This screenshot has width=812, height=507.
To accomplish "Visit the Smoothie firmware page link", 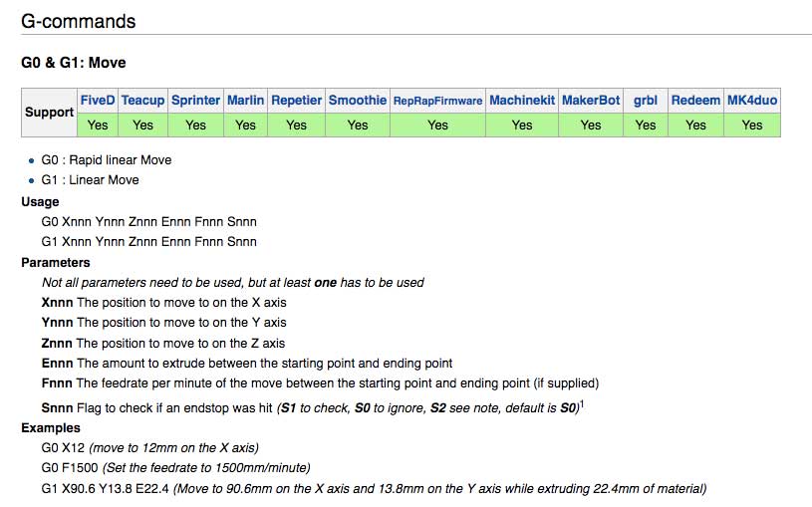I will [x=358, y=100].
